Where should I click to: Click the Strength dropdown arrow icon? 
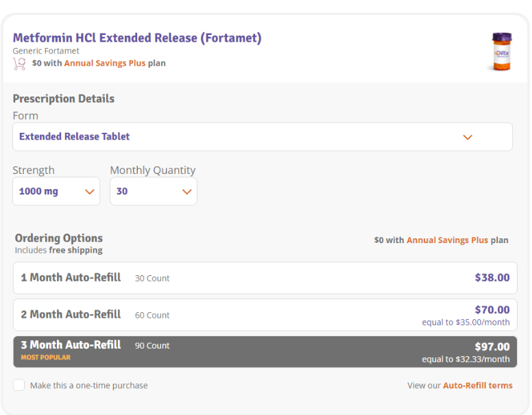click(x=89, y=192)
